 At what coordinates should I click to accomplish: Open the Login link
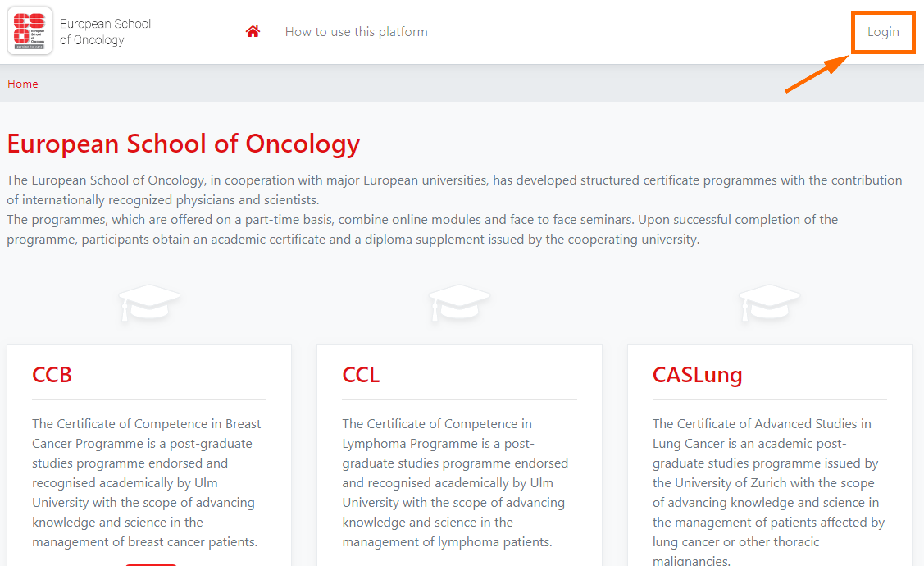[883, 32]
